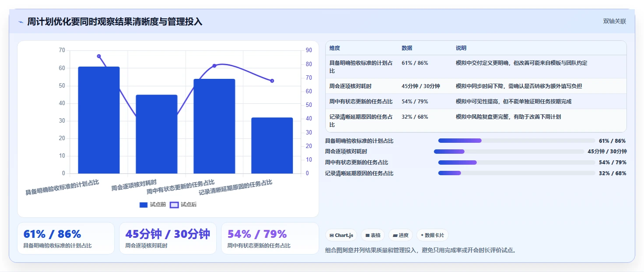Select the 表格 label text on its chip
This screenshot has height=272, width=644.
[376, 235]
